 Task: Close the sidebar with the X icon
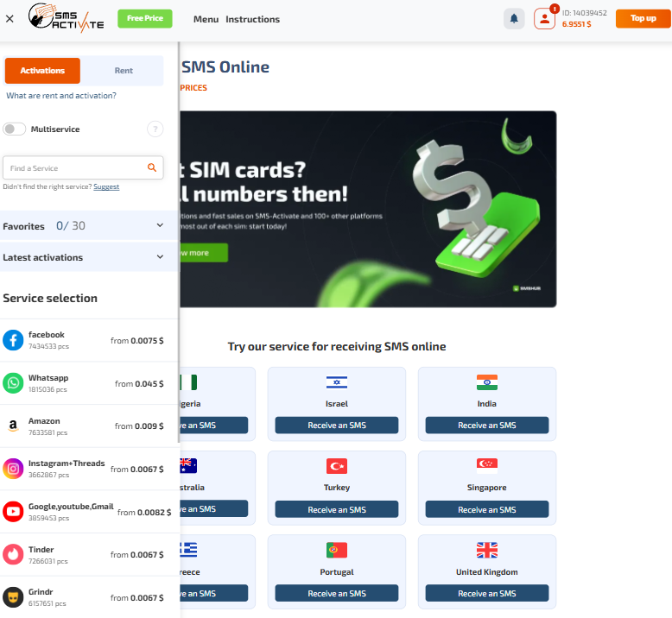click(x=10, y=19)
